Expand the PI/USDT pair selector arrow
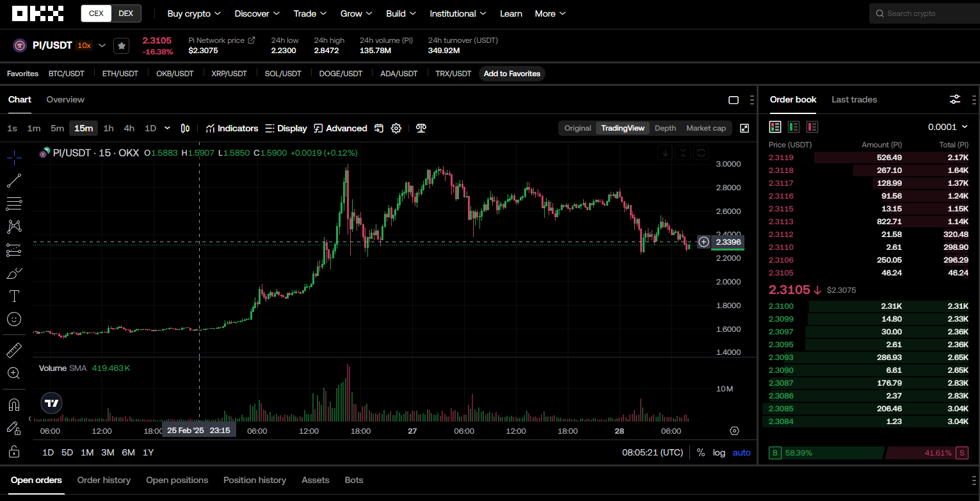 click(x=102, y=45)
